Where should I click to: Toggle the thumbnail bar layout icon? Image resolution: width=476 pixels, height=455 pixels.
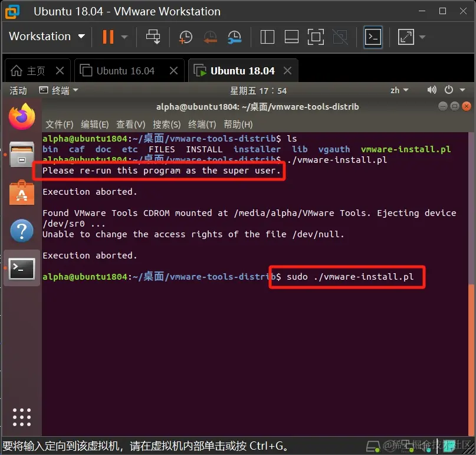tap(291, 37)
